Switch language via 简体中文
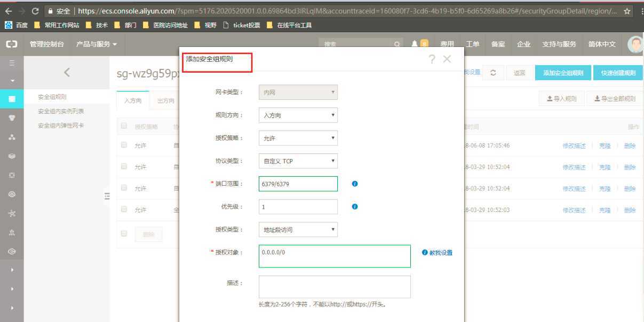 (x=602, y=44)
